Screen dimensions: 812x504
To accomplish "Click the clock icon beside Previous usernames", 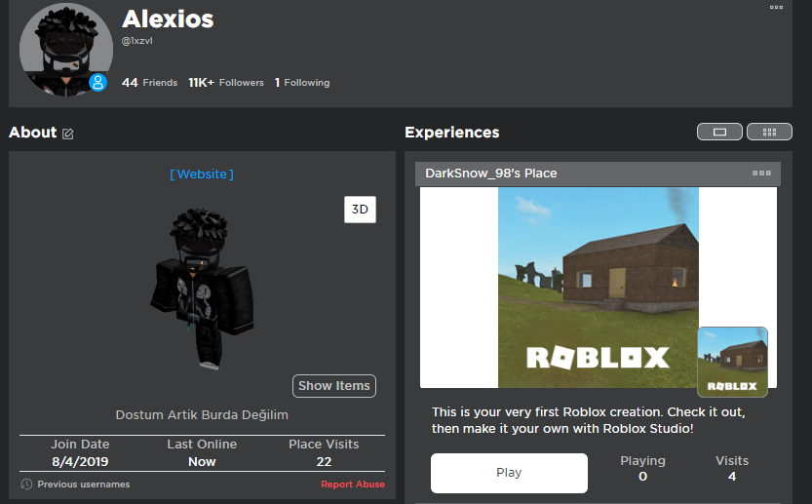I will (26, 485).
